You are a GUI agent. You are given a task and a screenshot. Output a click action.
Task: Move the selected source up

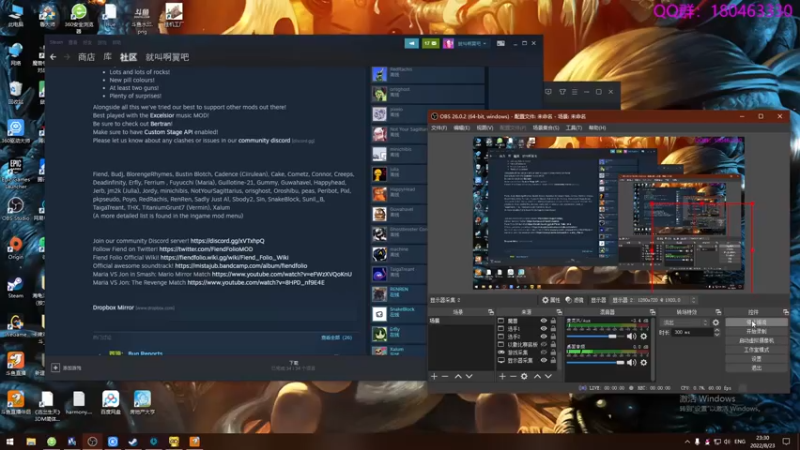[x=537, y=377]
